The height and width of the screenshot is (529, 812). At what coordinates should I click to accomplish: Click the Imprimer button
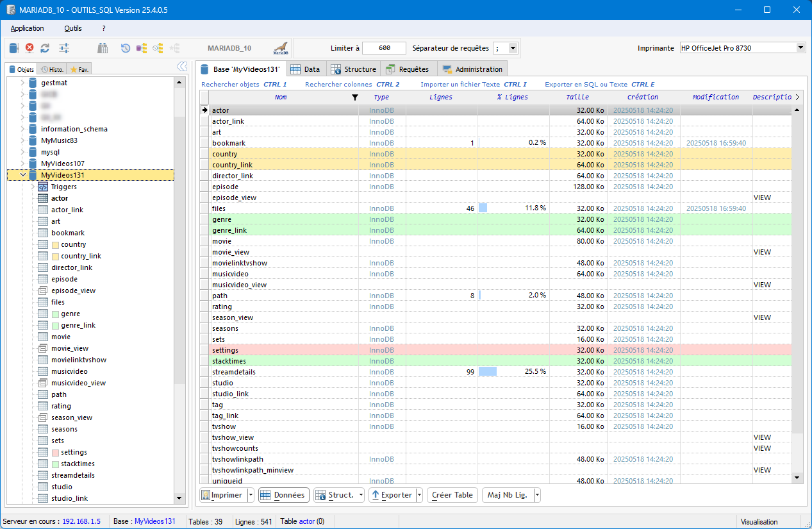point(223,495)
